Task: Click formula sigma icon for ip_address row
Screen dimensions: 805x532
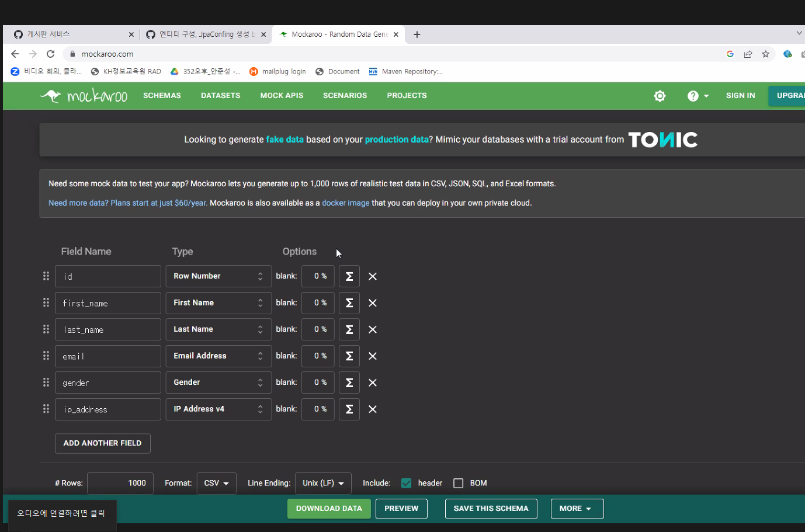Action: point(349,409)
